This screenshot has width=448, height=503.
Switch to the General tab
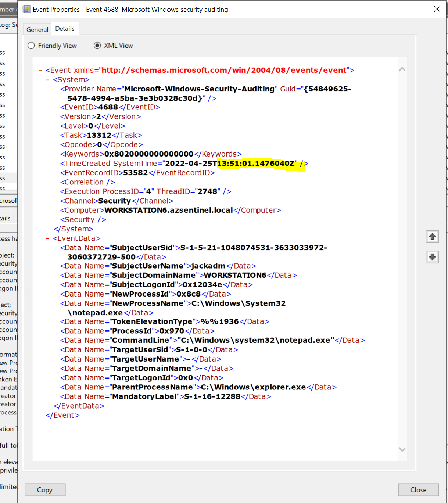coord(37,29)
